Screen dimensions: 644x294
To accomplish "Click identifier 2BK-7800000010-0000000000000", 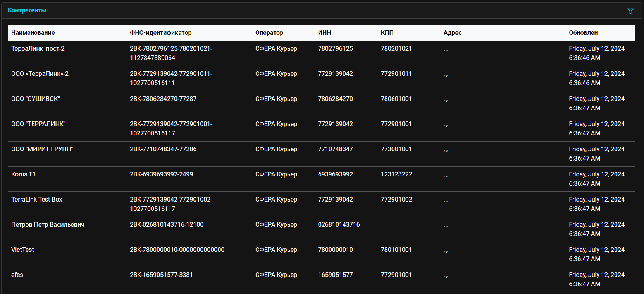I will (x=177, y=250).
